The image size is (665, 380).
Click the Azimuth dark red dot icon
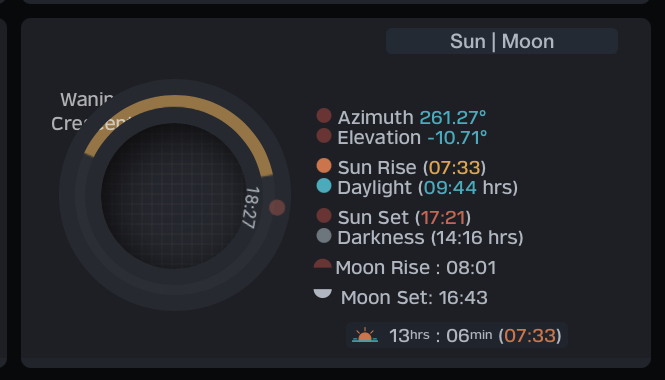pyautogui.click(x=324, y=116)
